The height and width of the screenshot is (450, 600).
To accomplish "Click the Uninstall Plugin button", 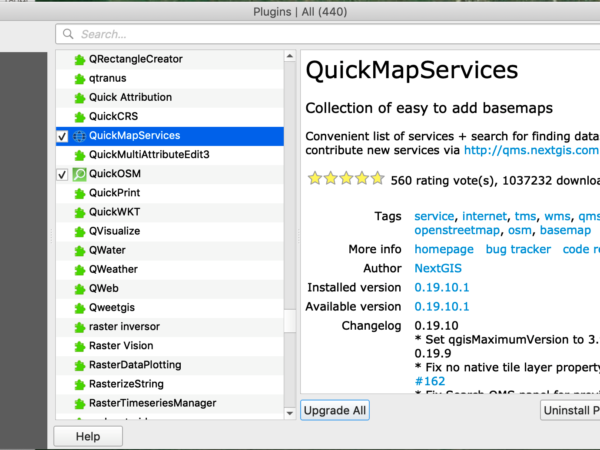I will pos(570,410).
